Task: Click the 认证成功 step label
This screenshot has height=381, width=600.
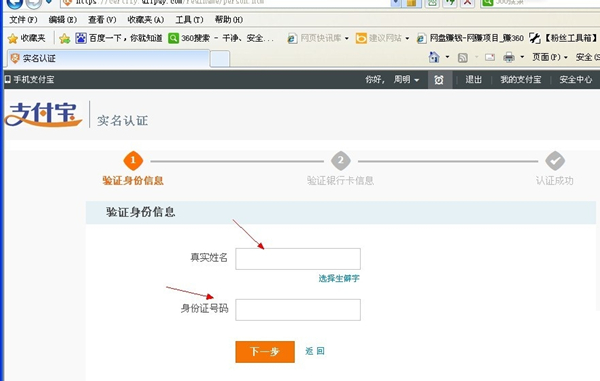Action: (554, 181)
